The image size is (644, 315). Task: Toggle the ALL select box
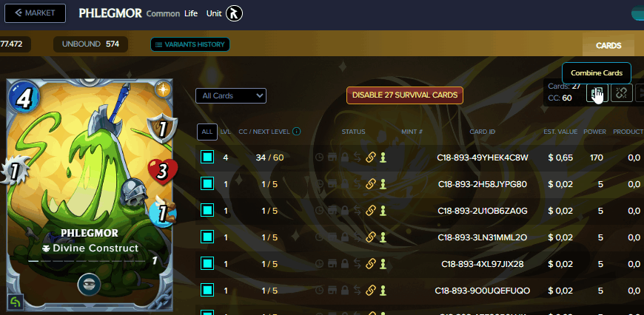(x=207, y=132)
